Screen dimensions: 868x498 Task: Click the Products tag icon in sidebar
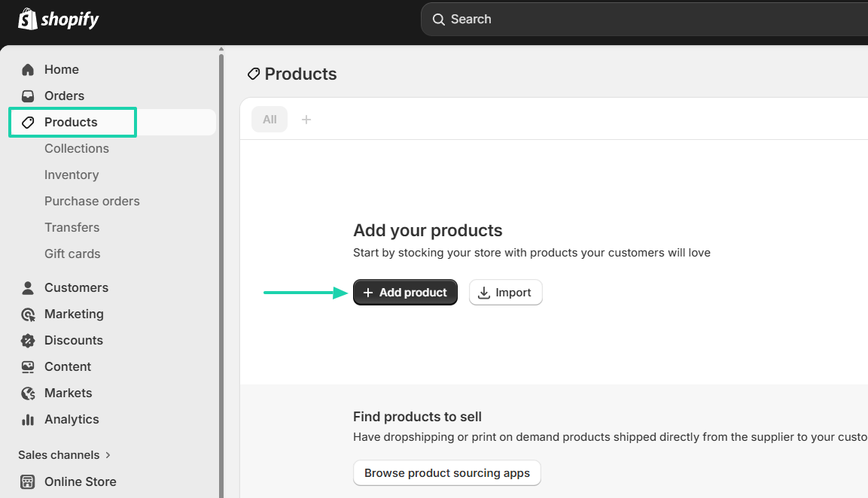point(28,123)
